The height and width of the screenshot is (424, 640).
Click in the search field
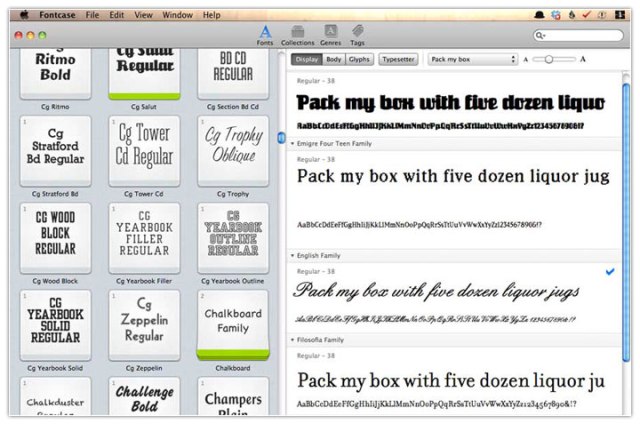coord(578,36)
